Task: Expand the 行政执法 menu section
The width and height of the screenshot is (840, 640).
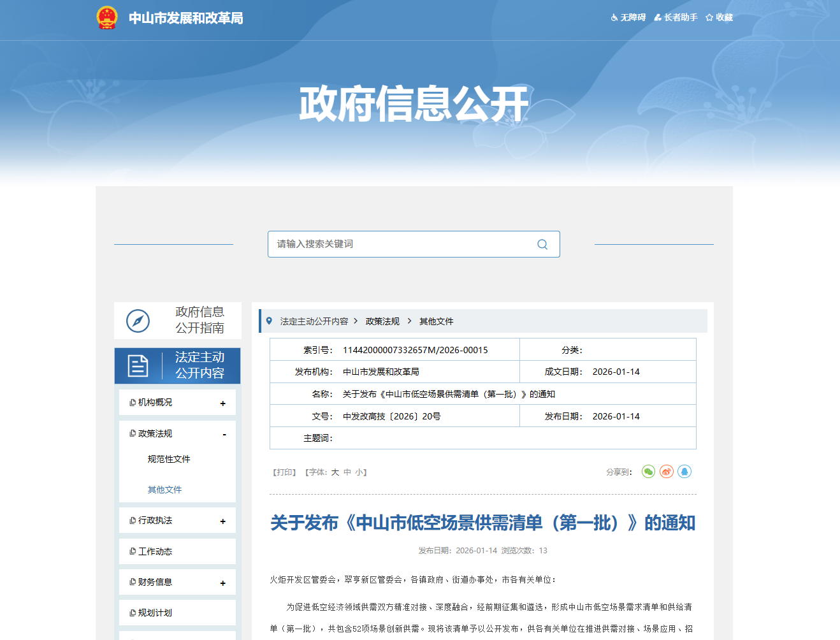Action: 222,521
